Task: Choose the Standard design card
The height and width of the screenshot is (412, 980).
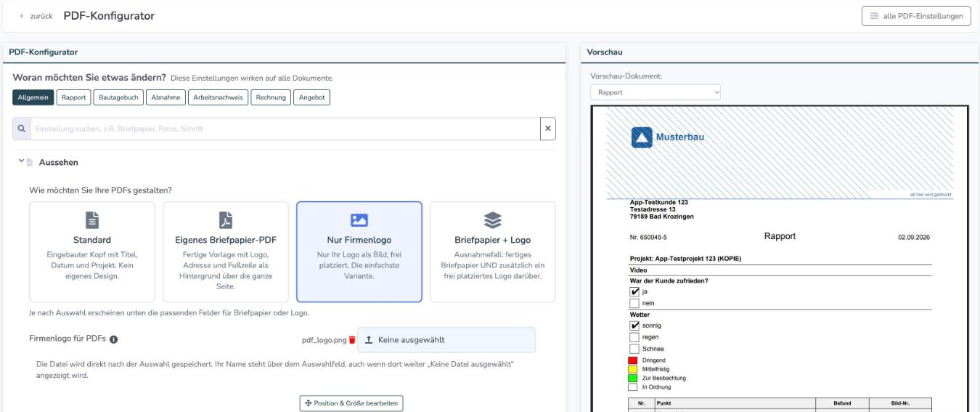Action: (92, 251)
